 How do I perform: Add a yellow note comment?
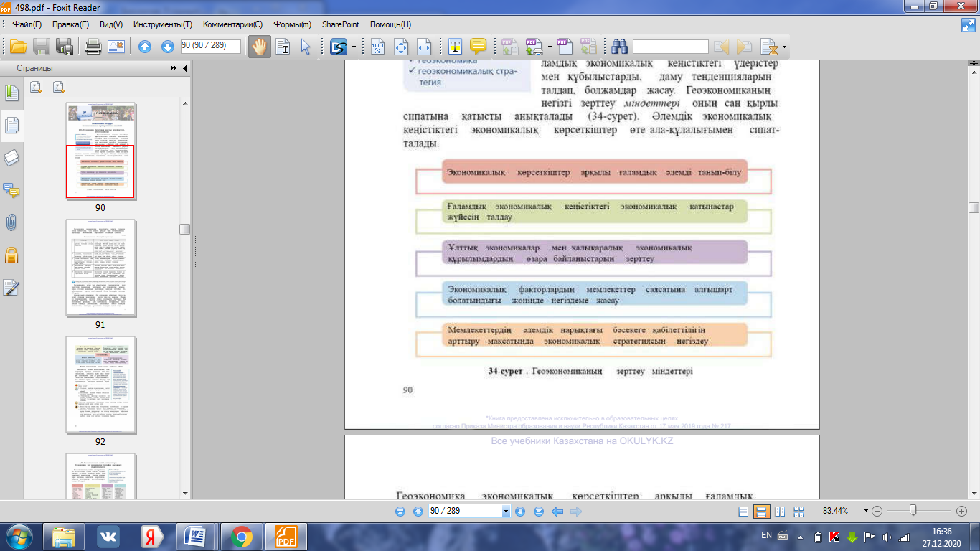478,47
